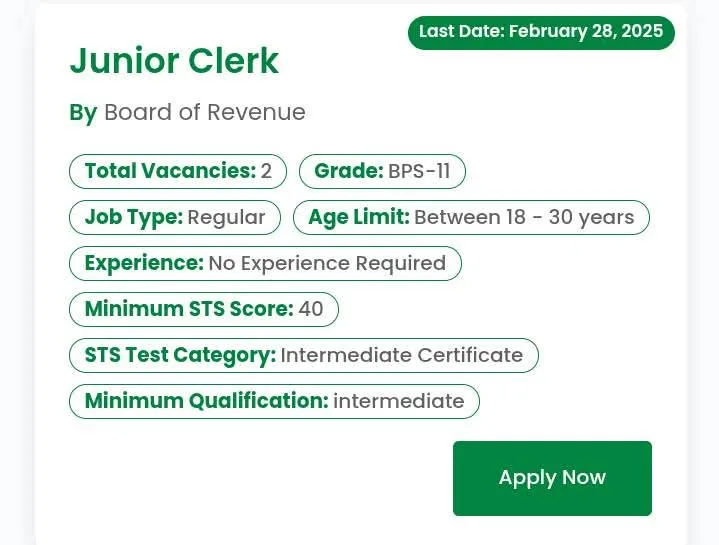
Task: Select the Age Limit badge
Action: click(470, 217)
